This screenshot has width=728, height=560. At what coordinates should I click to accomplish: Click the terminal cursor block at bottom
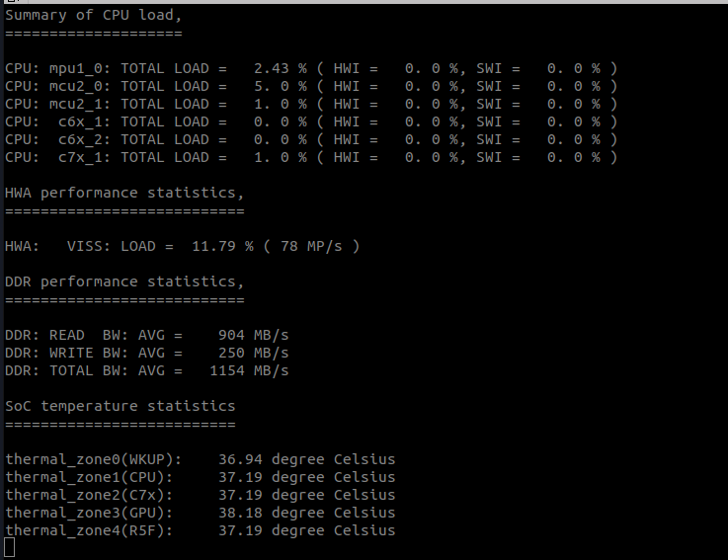pos(9,547)
